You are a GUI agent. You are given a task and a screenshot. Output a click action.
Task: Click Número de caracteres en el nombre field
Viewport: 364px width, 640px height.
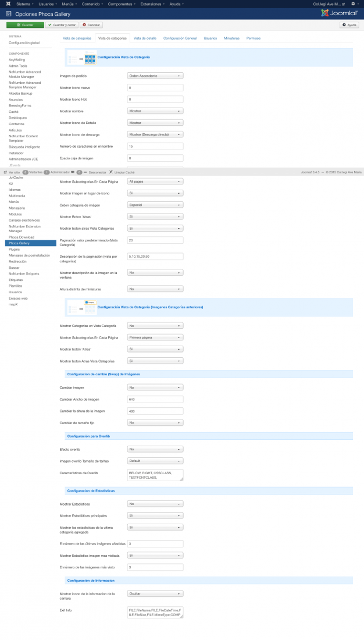pyautogui.click(x=155, y=146)
